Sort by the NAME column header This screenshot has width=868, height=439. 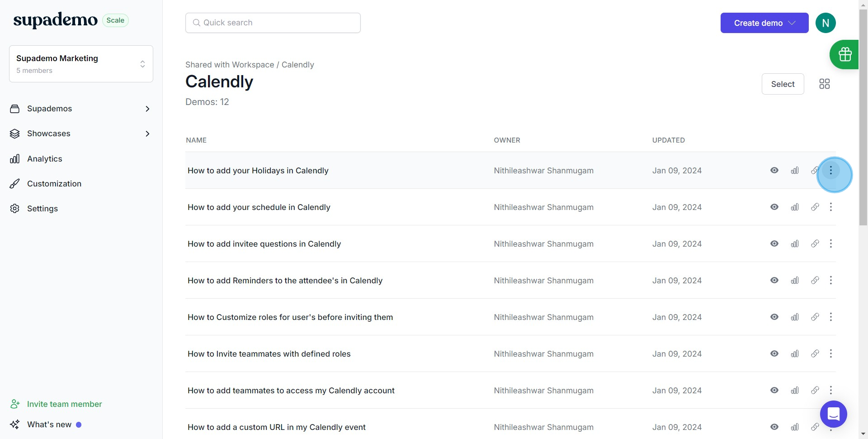(196, 140)
